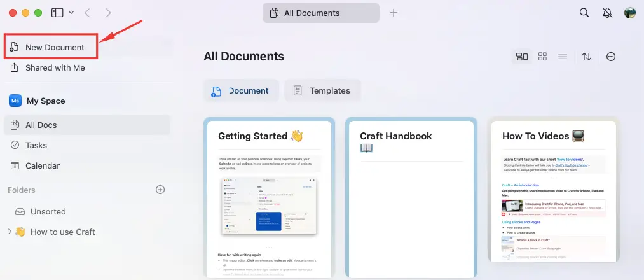Open the How To Videos document card
The width and height of the screenshot is (644, 280).
[554, 190]
